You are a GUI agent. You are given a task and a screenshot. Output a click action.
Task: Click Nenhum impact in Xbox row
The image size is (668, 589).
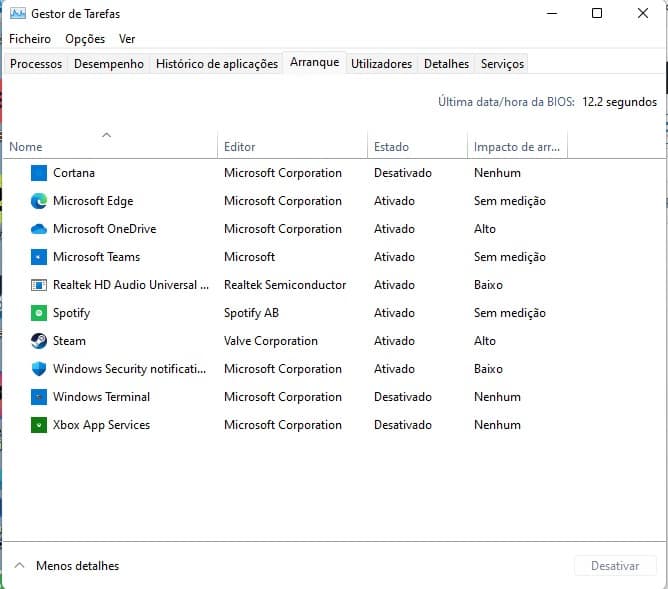(497, 425)
